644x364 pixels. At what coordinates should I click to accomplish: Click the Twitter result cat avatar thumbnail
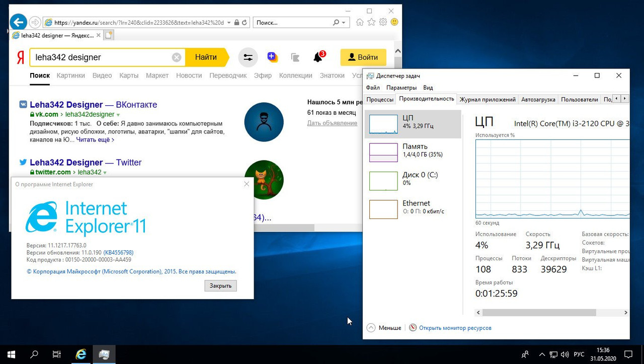coord(264,180)
